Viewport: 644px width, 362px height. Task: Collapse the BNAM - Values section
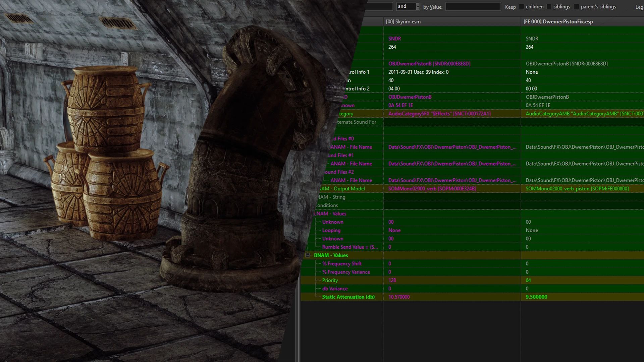(x=308, y=255)
